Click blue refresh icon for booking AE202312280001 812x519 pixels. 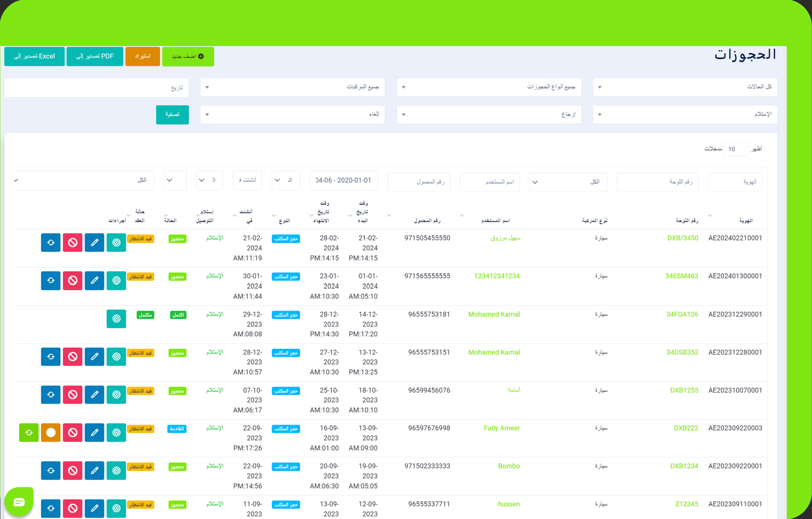[x=51, y=356]
